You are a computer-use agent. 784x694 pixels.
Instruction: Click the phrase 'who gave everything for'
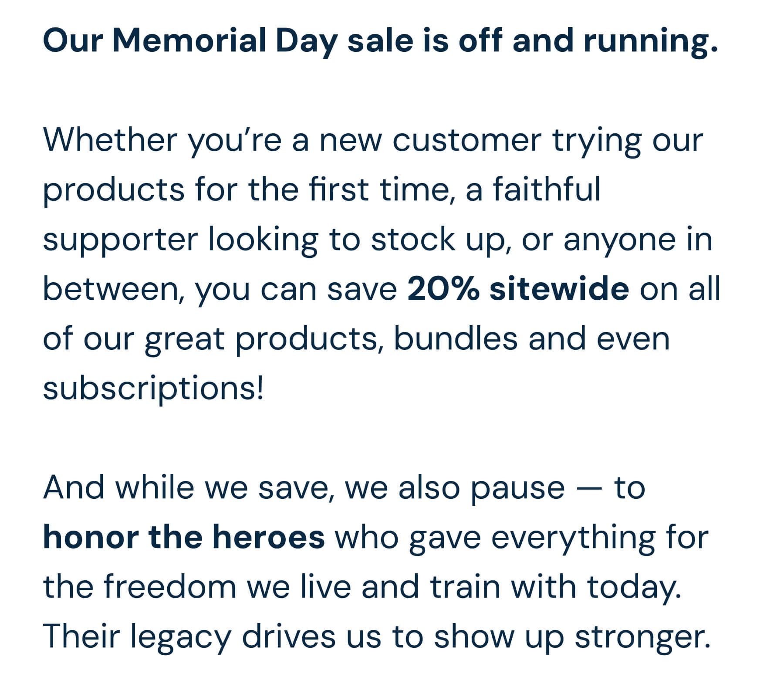521,537
